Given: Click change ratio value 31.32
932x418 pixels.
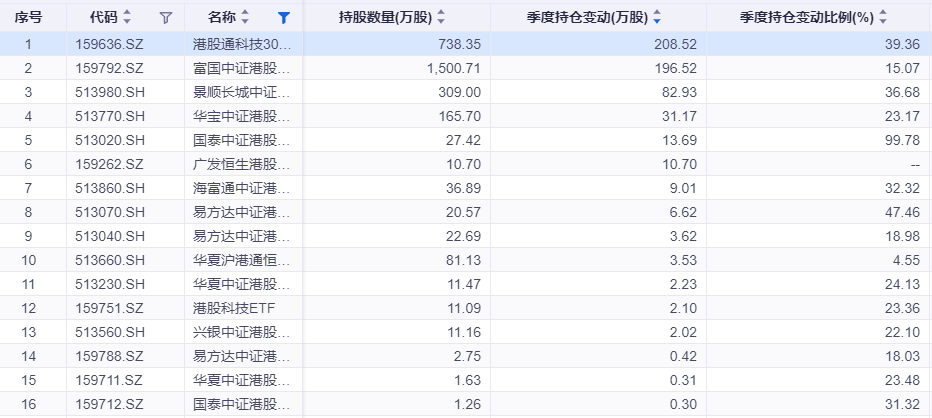Looking at the screenshot, I should (902, 404).
